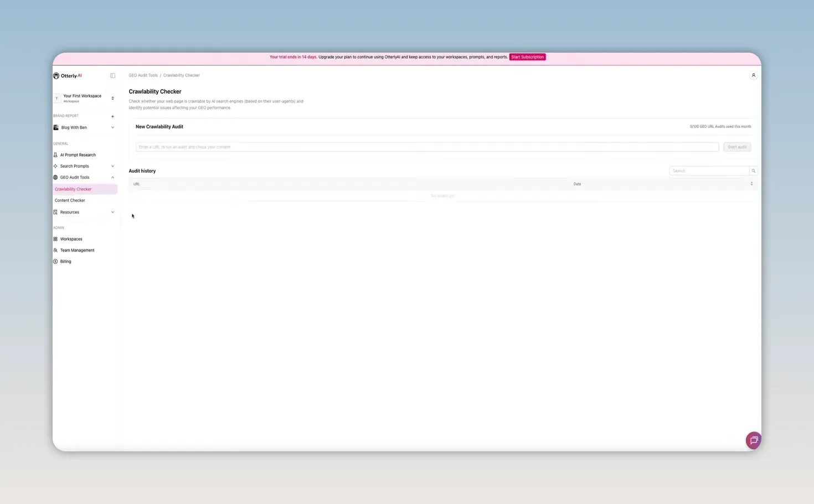This screenshot has height=504, width=814.
Task: Expand the Search Prompts chevron
Action: (x=112, y=166)
